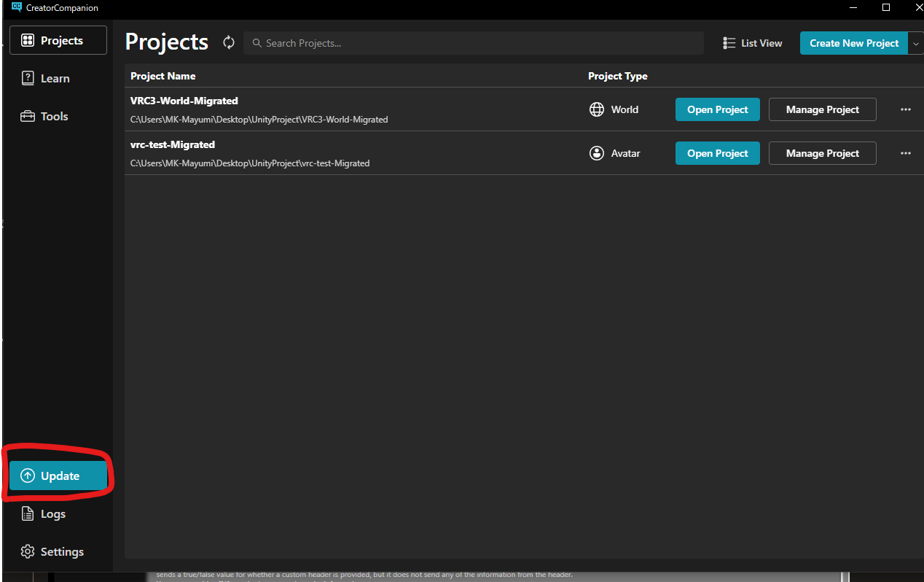This screenshot has height=582, width=924.
Task: Manage Project for VRC3-World-Migrated
Action: pos(822,109)
